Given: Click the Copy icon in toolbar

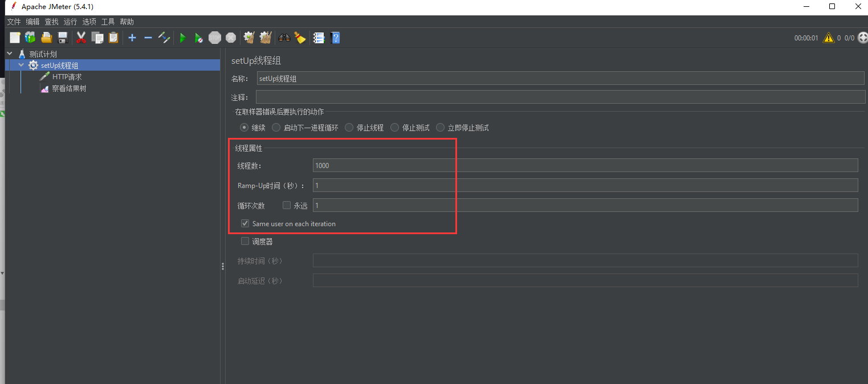Looking at the screenshot, I should 97,38.
